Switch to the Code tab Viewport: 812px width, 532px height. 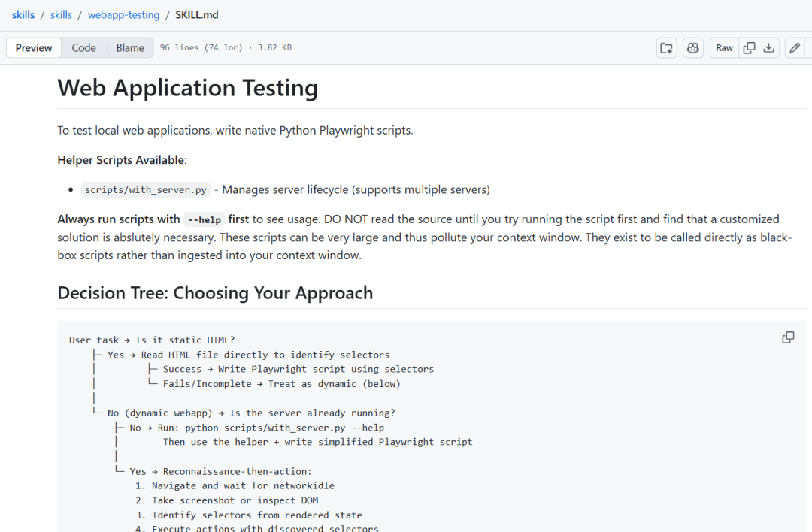coord(83,48)
